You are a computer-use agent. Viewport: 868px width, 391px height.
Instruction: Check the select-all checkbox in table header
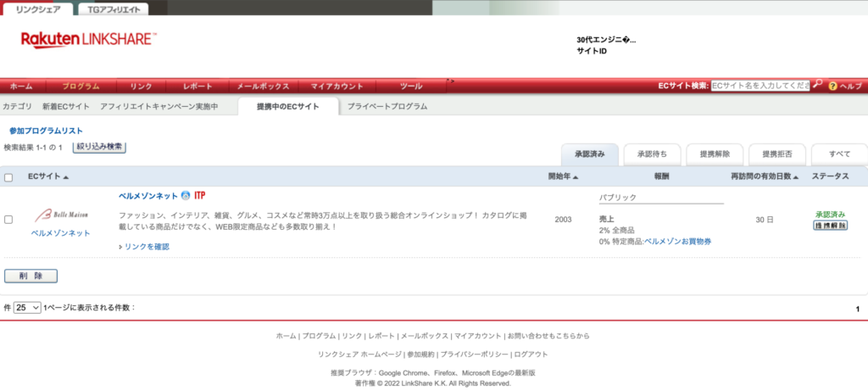8,177
